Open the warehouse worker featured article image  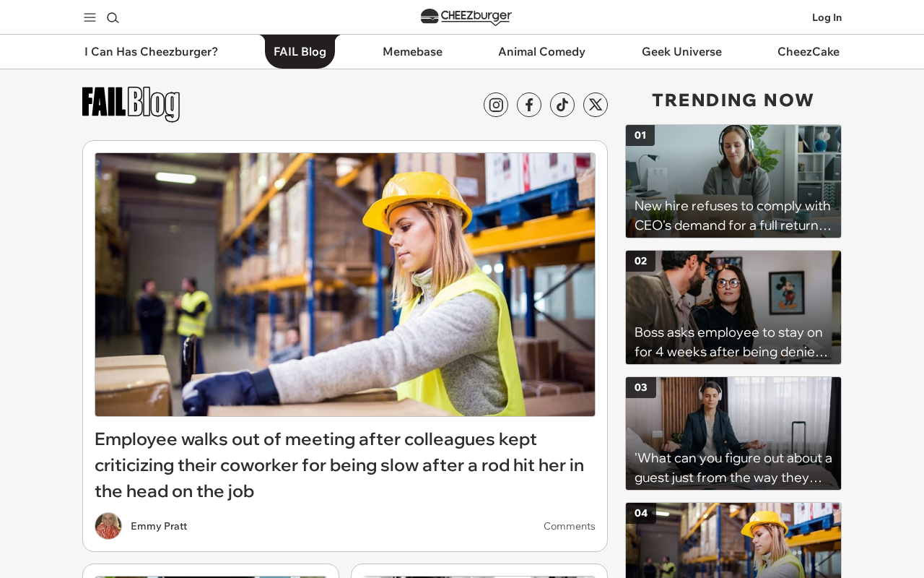pyautogui.click(x=345, y=285)
